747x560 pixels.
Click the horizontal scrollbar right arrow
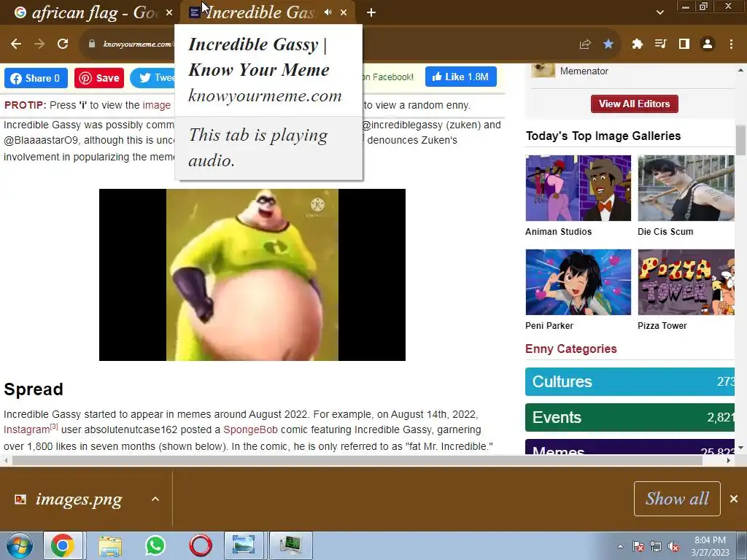pos(729,461)
